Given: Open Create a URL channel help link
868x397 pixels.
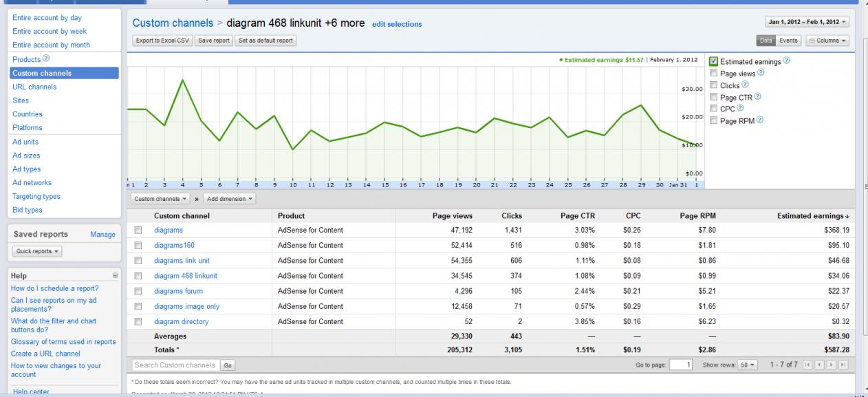Looking at the screenshot, I should coord(45,354).
